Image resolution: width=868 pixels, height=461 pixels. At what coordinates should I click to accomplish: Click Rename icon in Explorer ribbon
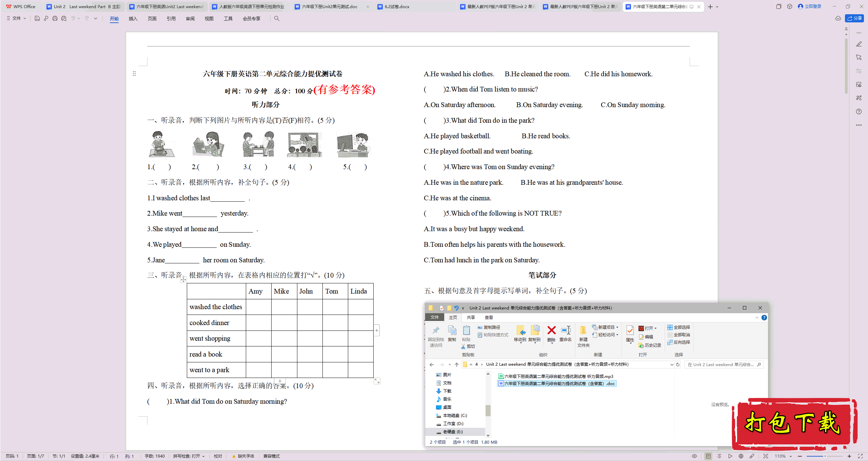(566, 334)
